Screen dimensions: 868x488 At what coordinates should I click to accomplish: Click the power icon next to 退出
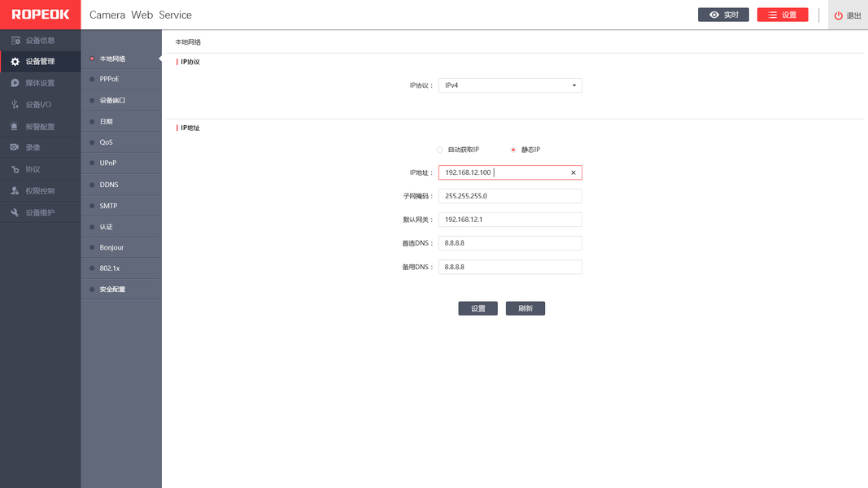point(838,15)
